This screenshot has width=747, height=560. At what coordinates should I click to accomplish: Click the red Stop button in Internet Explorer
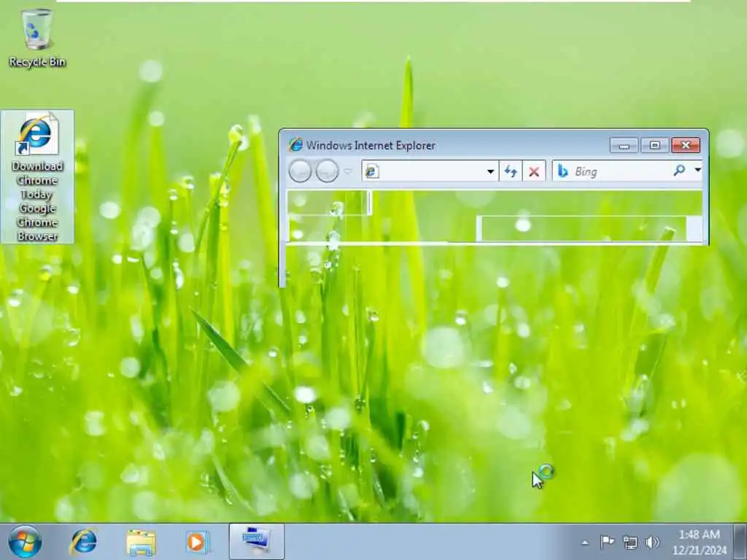534,171
